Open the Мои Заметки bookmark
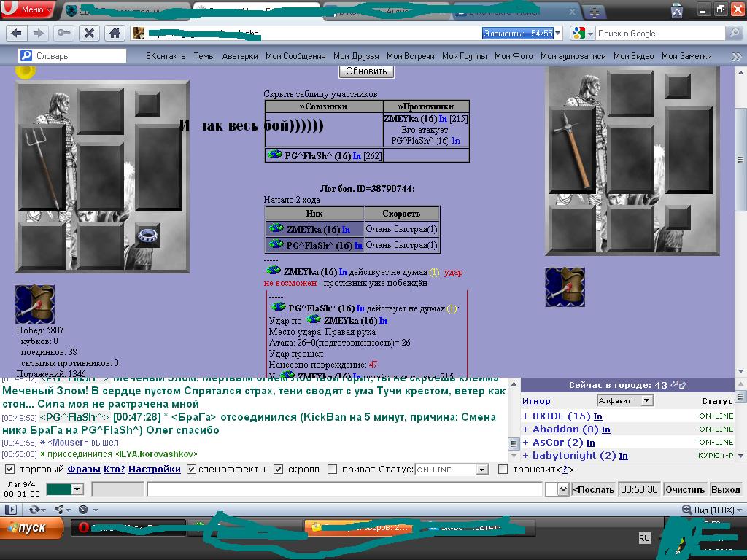The image size is (747, 560). [x=686, y=55]
